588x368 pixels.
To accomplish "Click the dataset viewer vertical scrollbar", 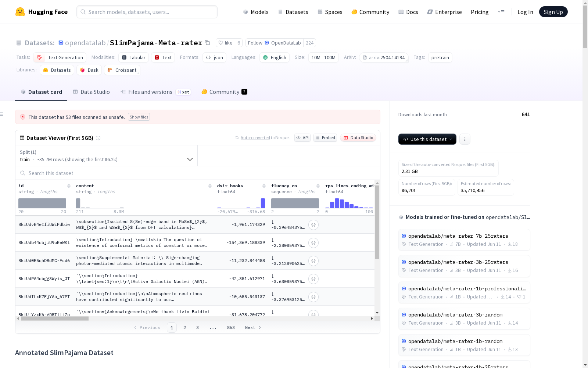I will coord(377,222).
